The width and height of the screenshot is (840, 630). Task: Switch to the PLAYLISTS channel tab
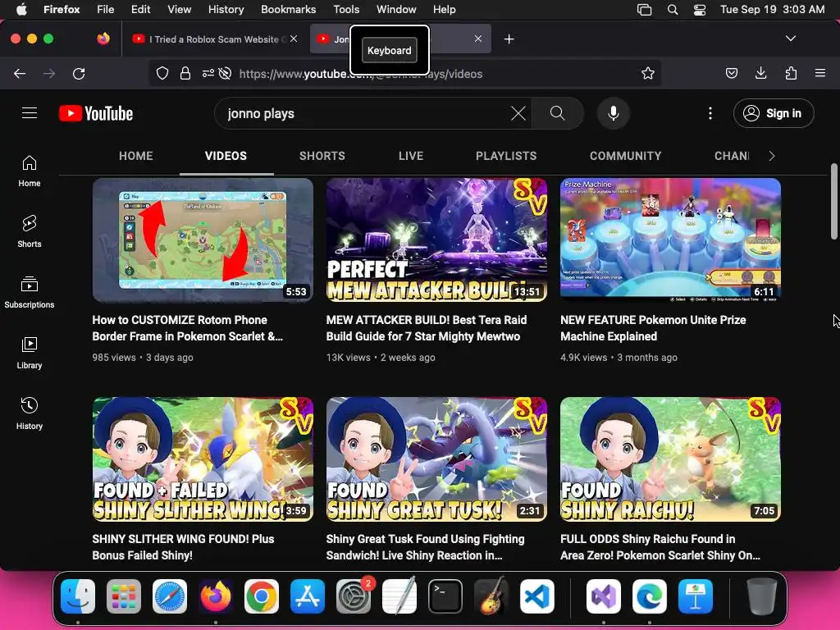(506, 156)
